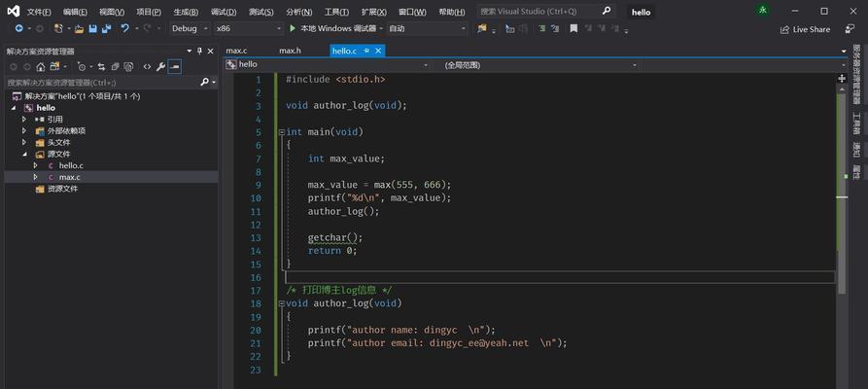Open Properties with the wrench icon
The width and height of the screenshot is (868, 389).
(x=160, y=67)
